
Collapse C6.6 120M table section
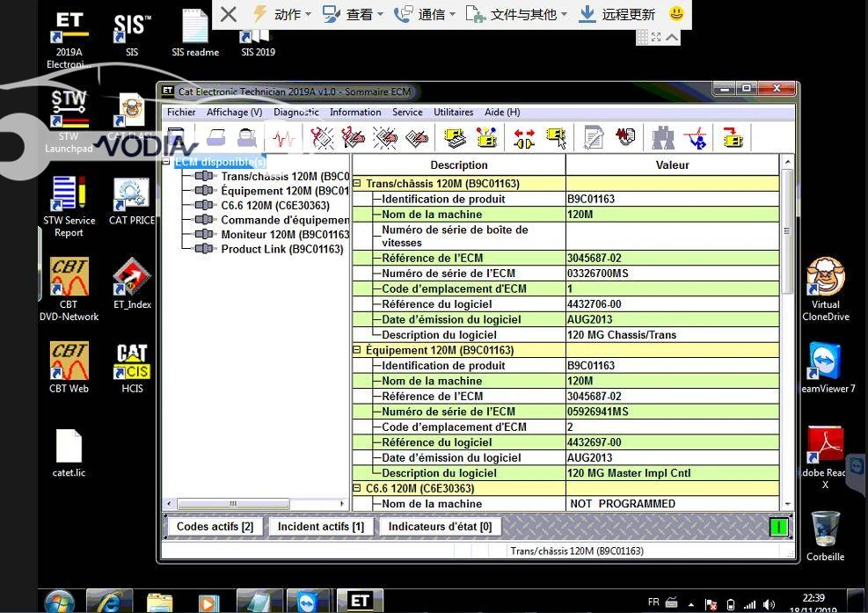[357, 488]
